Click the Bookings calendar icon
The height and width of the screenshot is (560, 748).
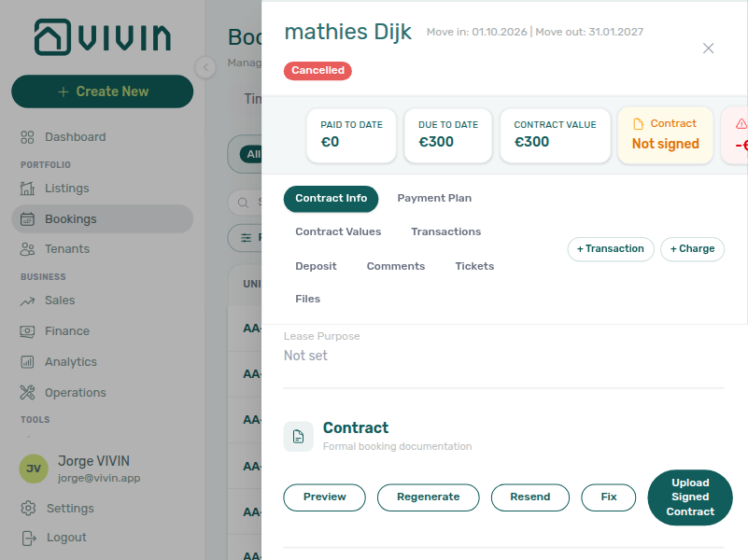(x=27, y=219)
